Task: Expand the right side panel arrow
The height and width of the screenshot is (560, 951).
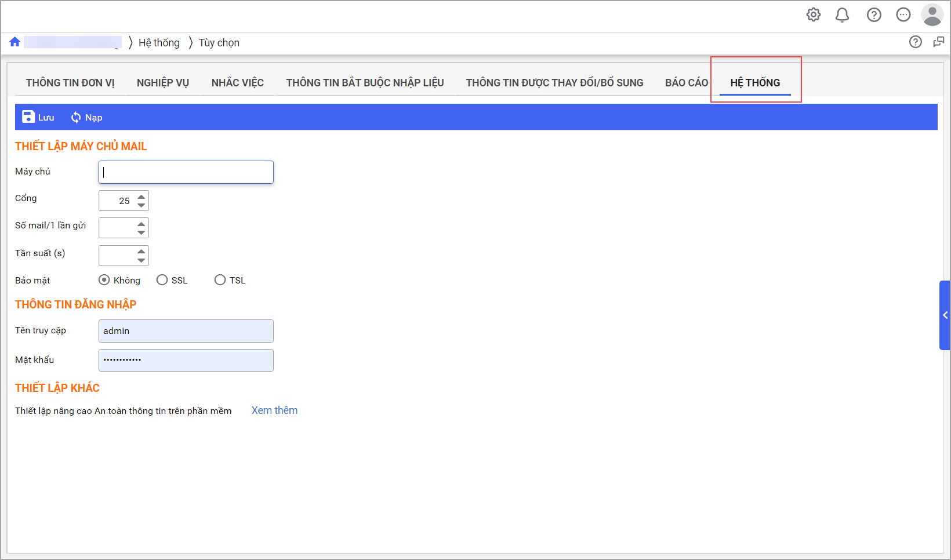Action: click(x=945, y=315)
